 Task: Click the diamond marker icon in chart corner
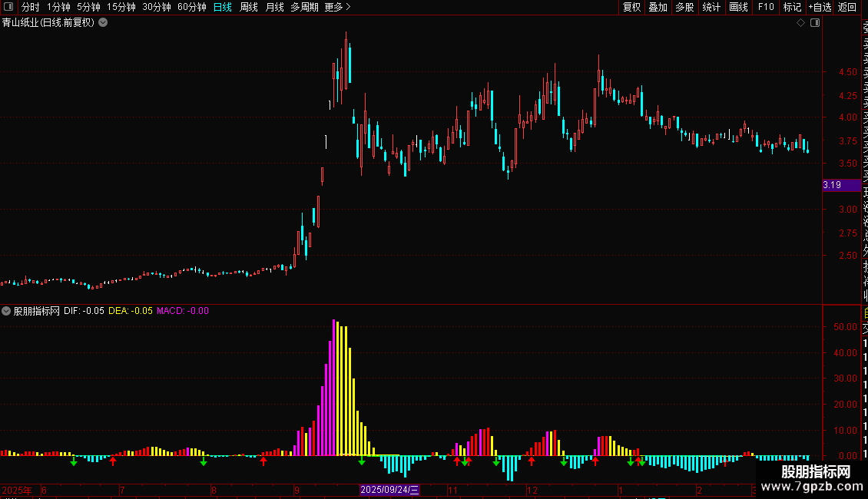800,23
